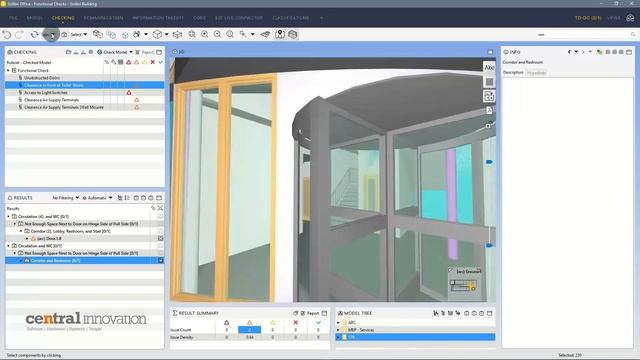The height and width of the screenshot is (360, 640).
Task: Expand the ARC model in Model Tree
Action: pyautogui.click(x=338, y=323)
